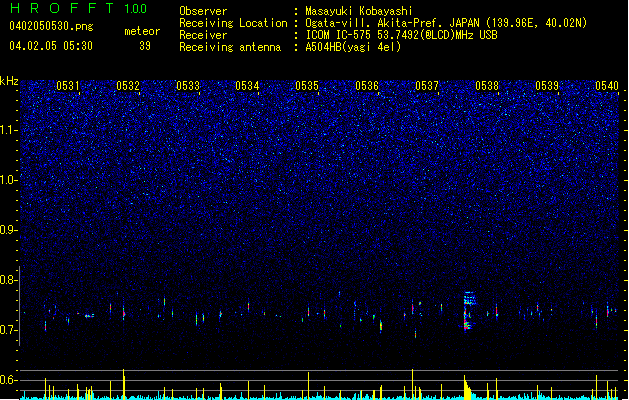Click the 0535 time marker
629x400 pixels.
pos(307,86)
